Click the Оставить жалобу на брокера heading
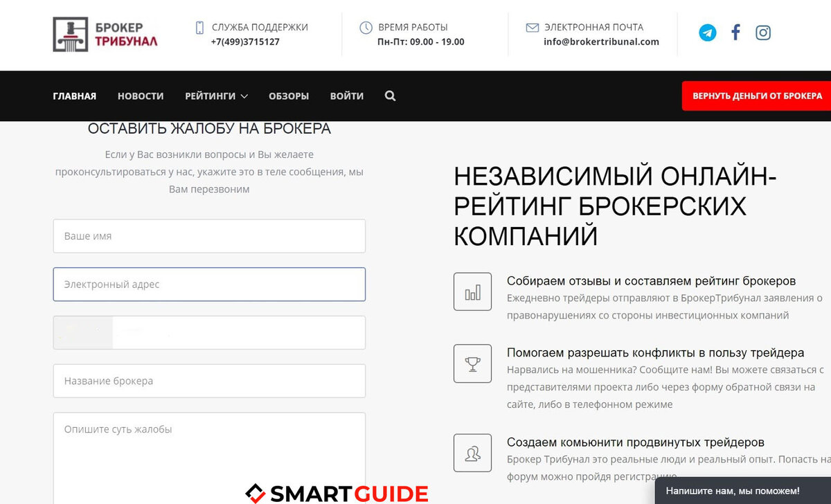831x504 pixels. point(209,129)
